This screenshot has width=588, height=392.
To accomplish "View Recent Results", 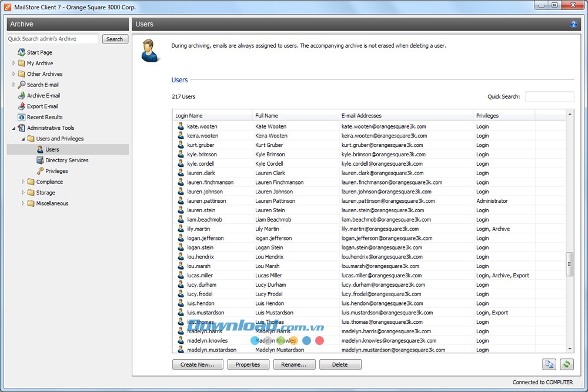I will point(46,117).
